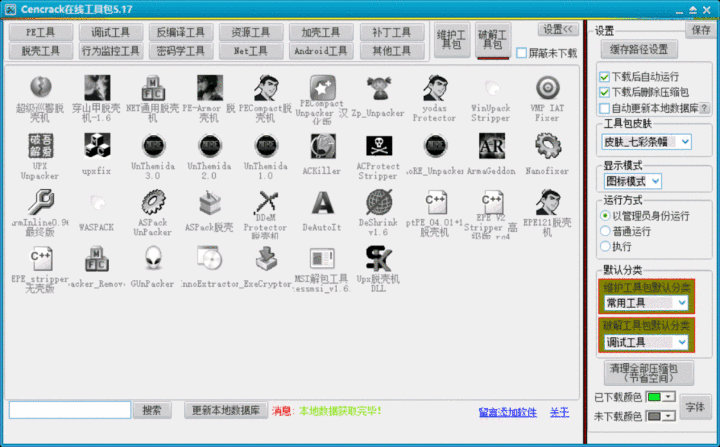Open UnThemida 2.0 icon
720x447 pixels.
tap(209, 146)
